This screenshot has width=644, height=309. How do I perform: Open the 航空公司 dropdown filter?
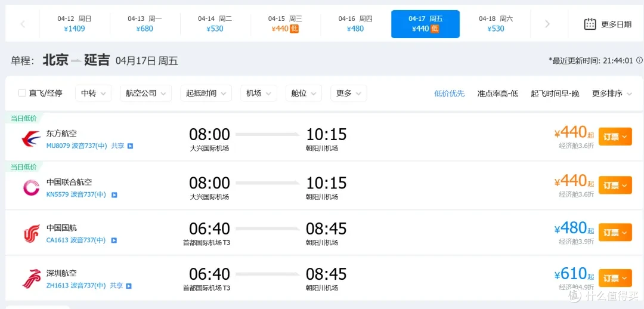[x=146, y=93]
